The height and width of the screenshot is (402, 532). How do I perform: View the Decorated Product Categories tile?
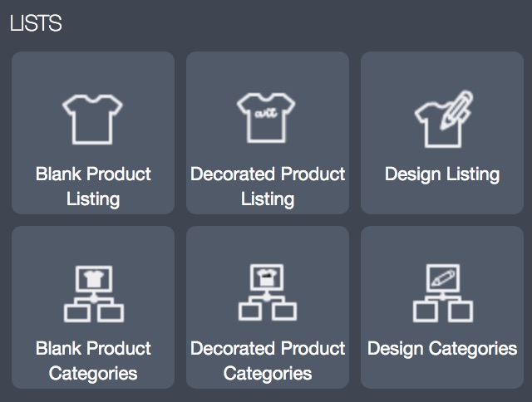[x=268, y=307]
